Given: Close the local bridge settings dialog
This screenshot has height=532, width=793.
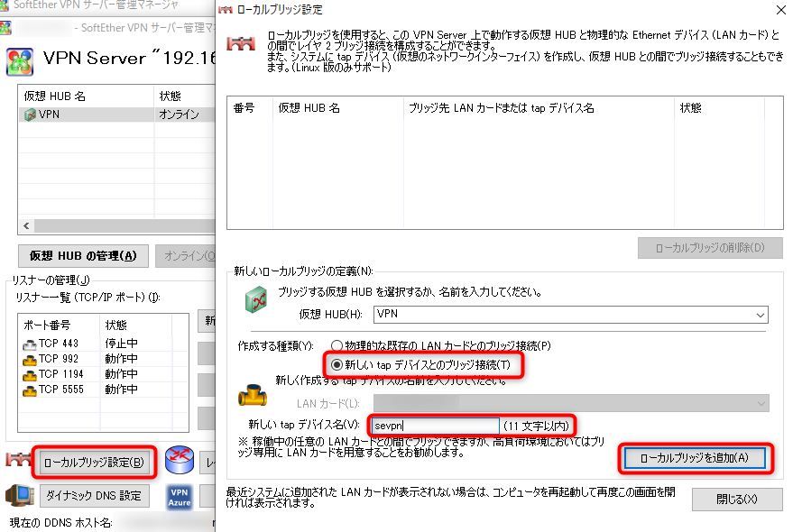Looking at the screenshot, I should point(781,9).
